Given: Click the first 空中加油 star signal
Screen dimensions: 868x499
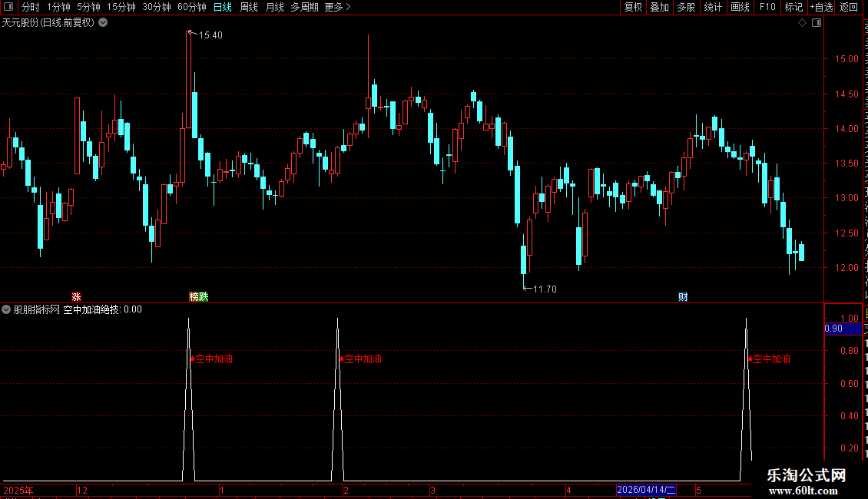Looking at the screenshot, I should tap(211, 359).
